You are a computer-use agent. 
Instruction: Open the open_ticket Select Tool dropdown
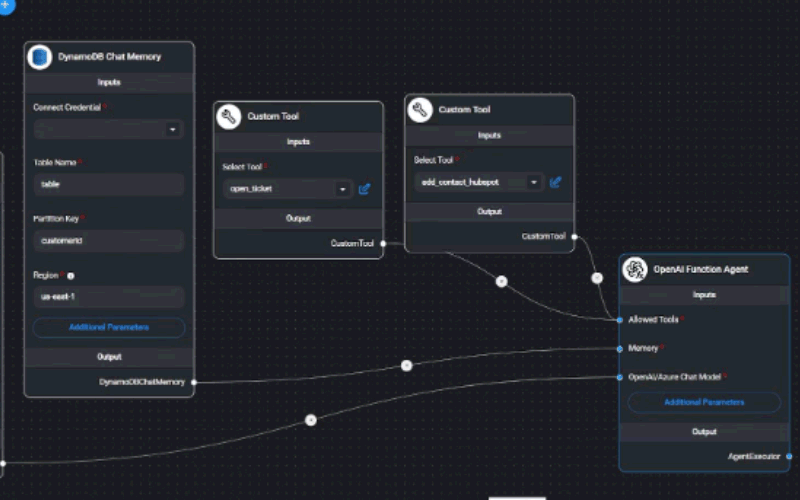(288, 189)
